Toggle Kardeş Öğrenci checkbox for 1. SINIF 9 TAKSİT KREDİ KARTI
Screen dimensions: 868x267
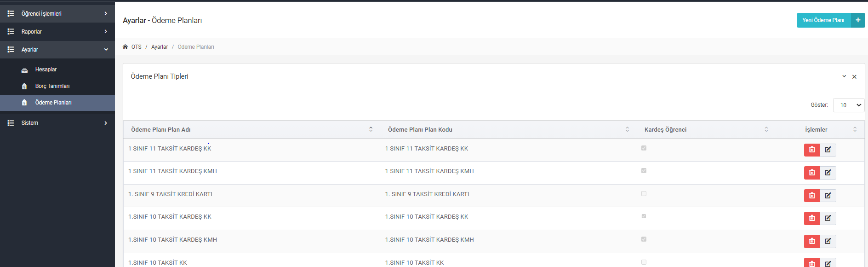coord(644,194)
